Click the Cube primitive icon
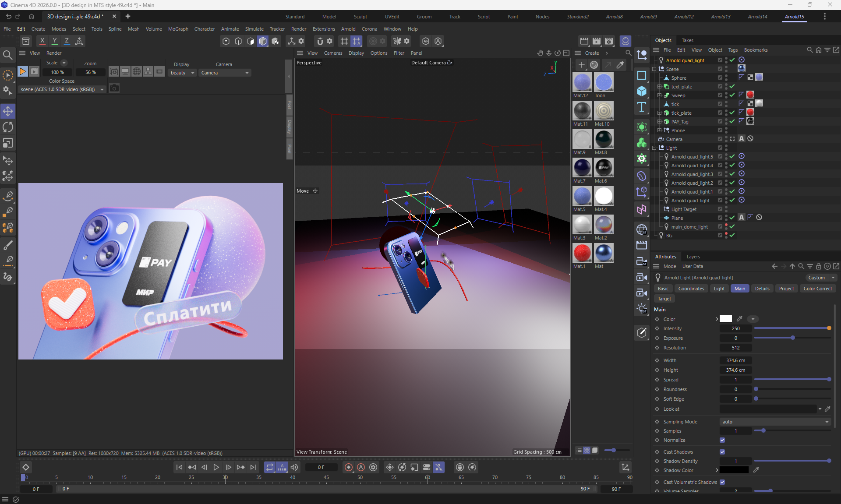The width and height of the screenshot is (841, 504). click(642, 91)
